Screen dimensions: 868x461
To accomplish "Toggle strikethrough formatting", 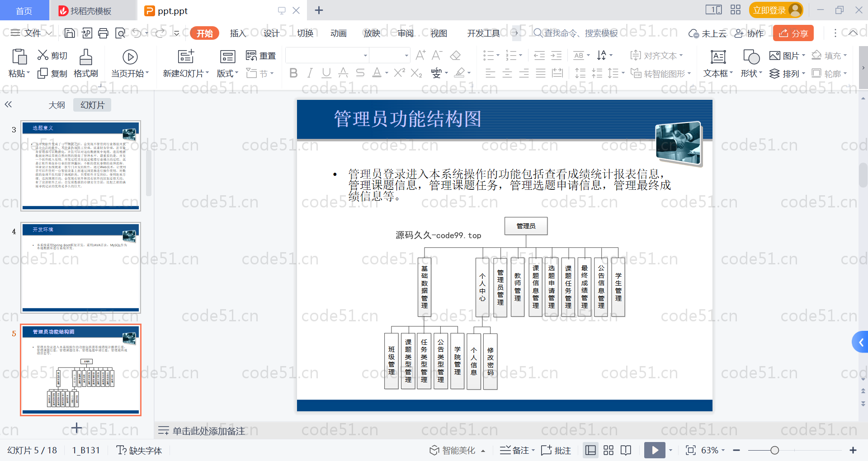I will point(360,73).
